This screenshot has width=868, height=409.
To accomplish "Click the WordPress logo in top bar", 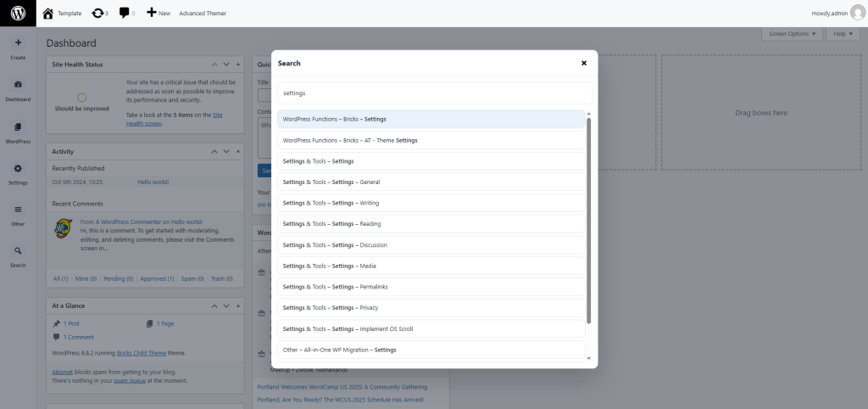I will 18,13.
